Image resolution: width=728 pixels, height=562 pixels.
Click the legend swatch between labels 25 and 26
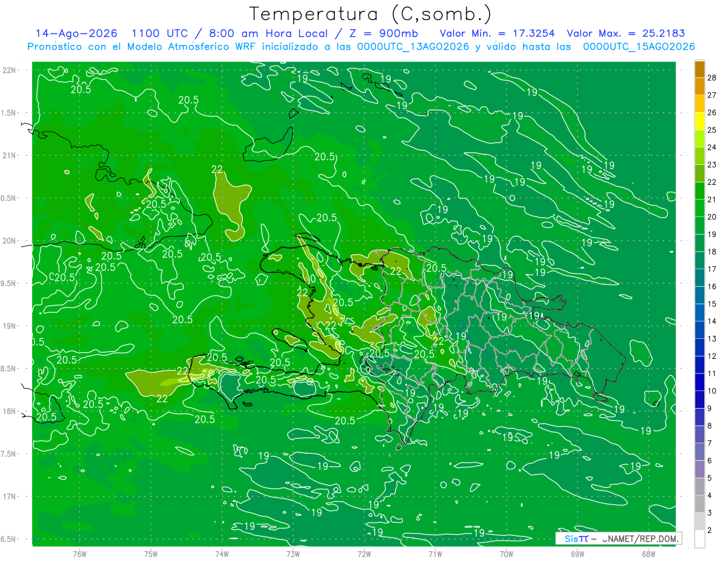point(699,121)
